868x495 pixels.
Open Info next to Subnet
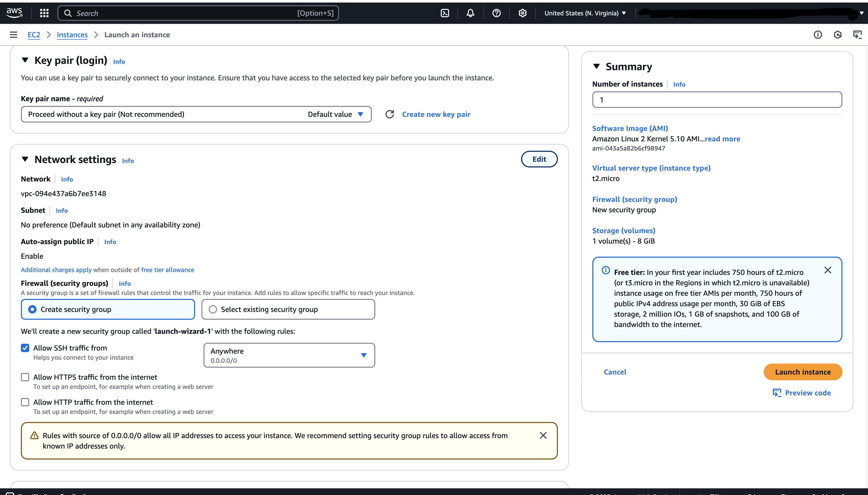[x=62, y=210]
